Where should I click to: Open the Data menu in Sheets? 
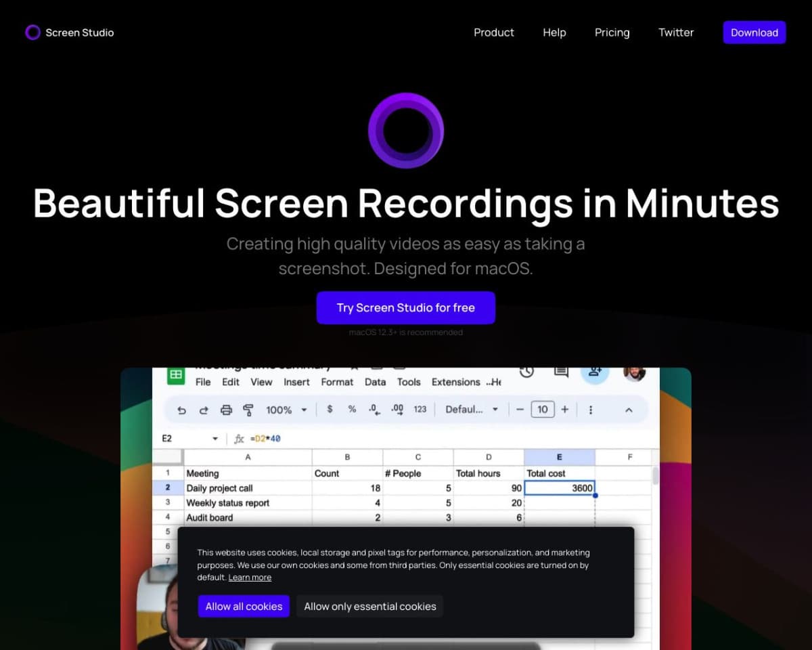(376, 382)
